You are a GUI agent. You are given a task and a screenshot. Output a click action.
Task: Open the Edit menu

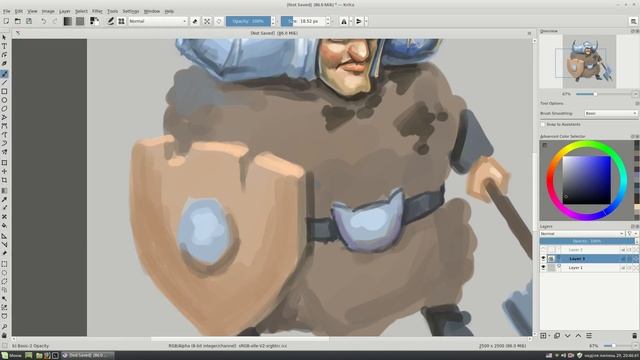pyautogui.click(x=19, y=11)
